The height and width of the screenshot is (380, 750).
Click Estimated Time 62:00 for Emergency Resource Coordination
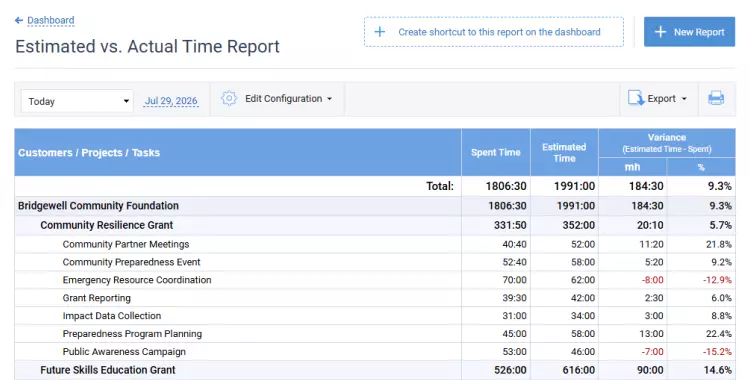pos(583,280)
